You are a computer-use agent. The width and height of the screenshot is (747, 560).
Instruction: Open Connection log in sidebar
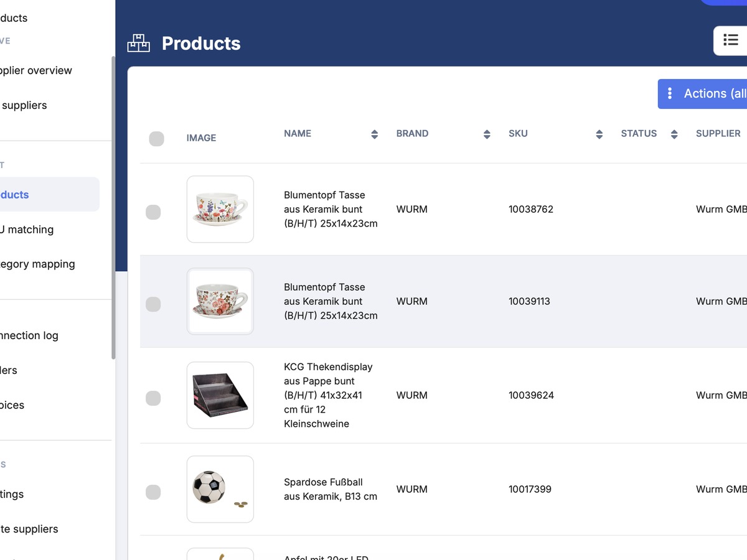point(29,335)
